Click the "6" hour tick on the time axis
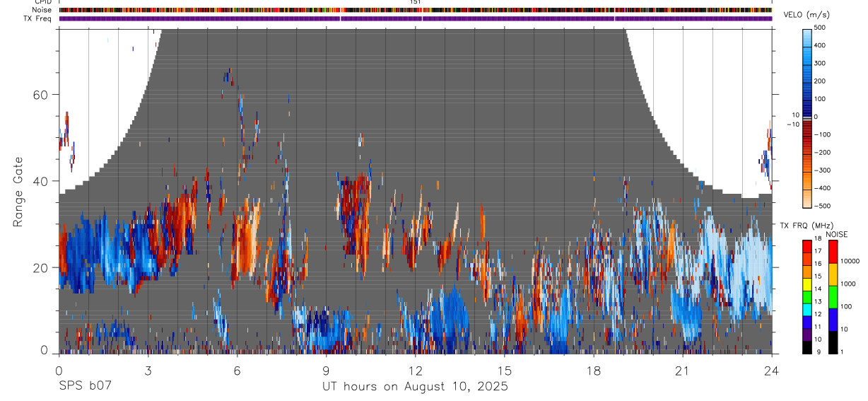868x401 pixels. pos(237,371)
